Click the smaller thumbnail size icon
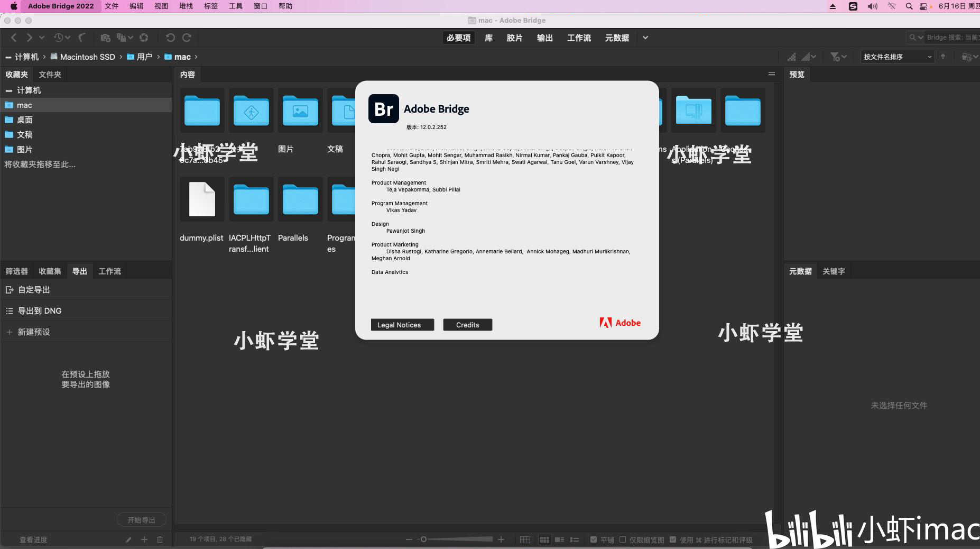The height and width of the screenshot is (549, 980). (x=408, y=539)
